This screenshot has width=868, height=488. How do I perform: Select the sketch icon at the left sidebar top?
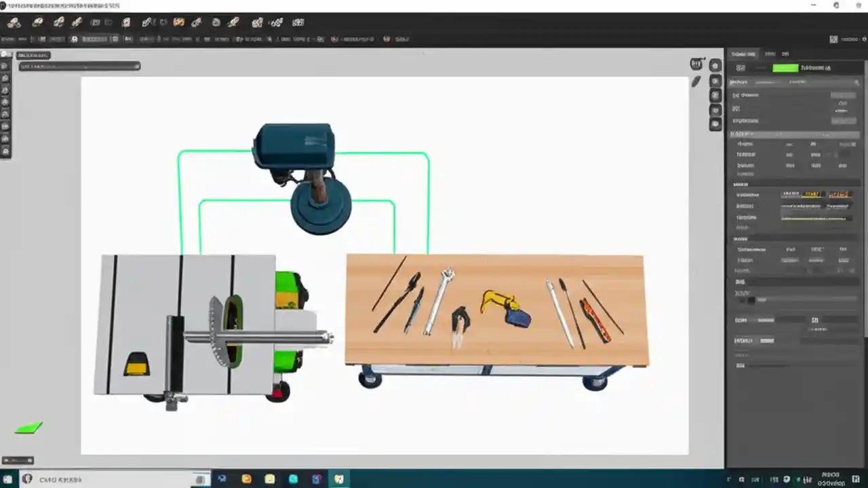[x=5, y=66]
